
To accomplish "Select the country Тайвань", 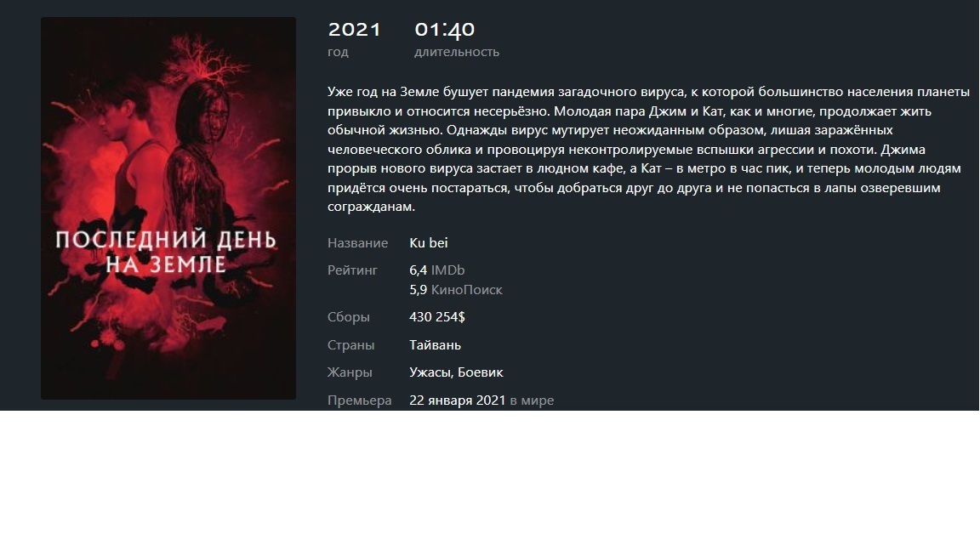I will click(x=435, y=345).
